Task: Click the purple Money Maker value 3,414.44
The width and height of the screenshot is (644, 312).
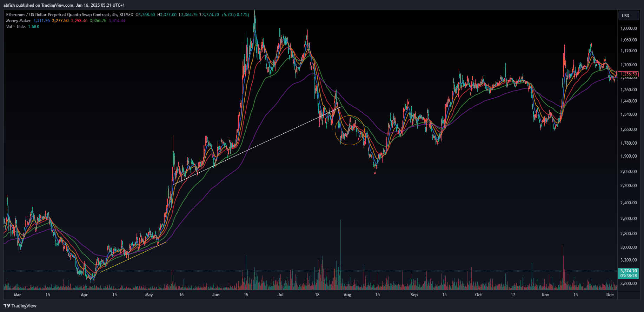Action: pyautogui.click(x=117, y=21)
